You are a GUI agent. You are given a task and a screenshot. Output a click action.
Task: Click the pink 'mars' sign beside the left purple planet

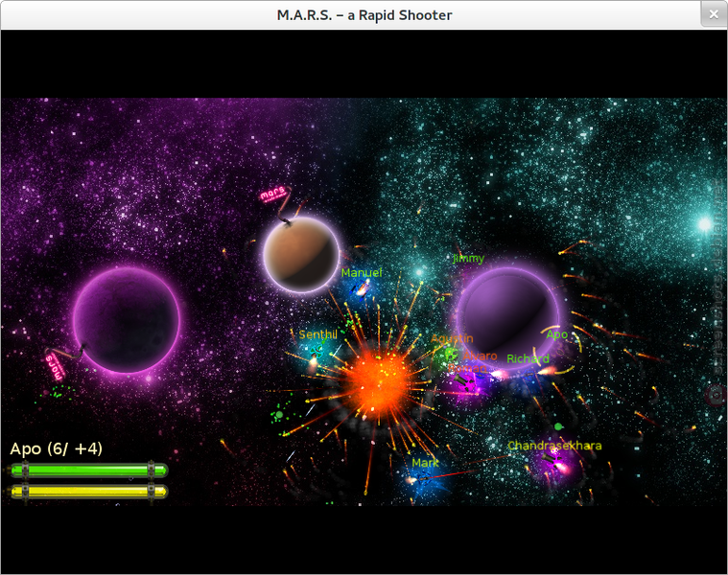click(x=55, y=367)
